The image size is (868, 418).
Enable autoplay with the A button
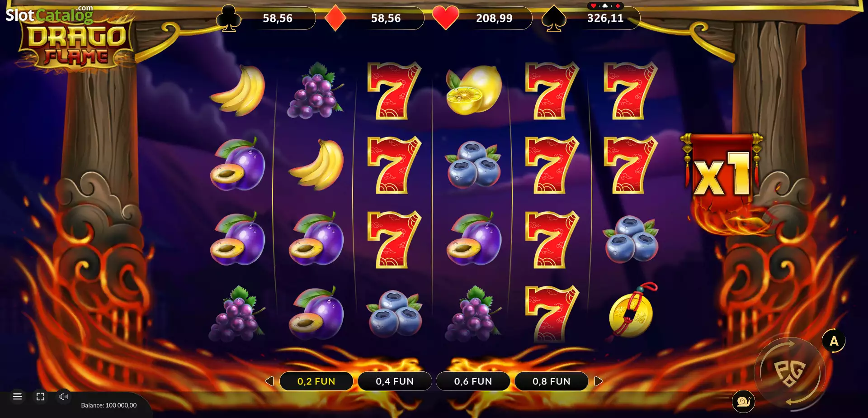(834, 341)
